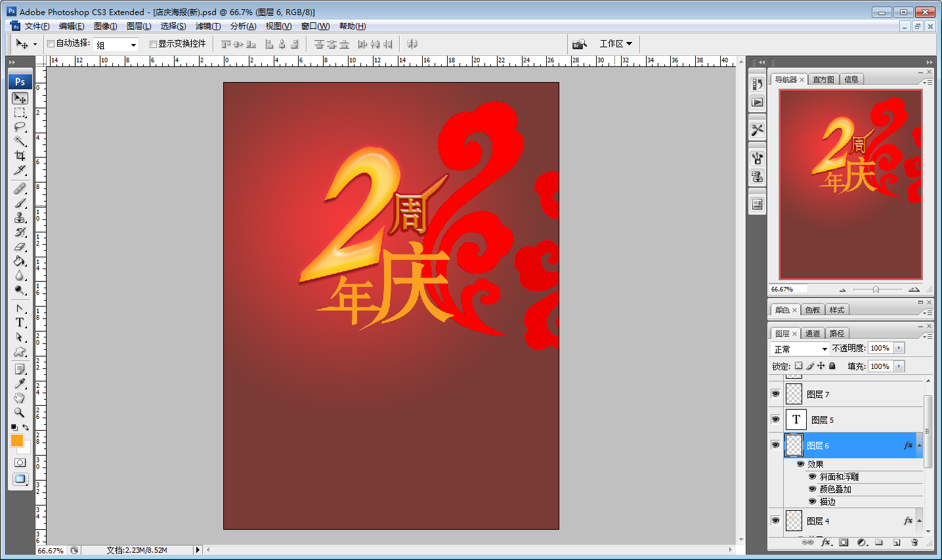
Task: Select the Lasso tool
Action: pos(20,127)
